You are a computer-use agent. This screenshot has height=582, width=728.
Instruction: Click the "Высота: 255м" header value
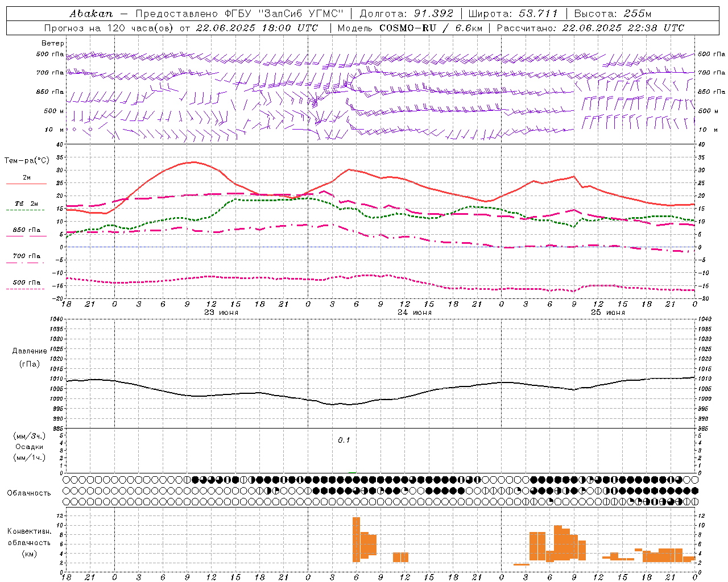pos(613,13)
